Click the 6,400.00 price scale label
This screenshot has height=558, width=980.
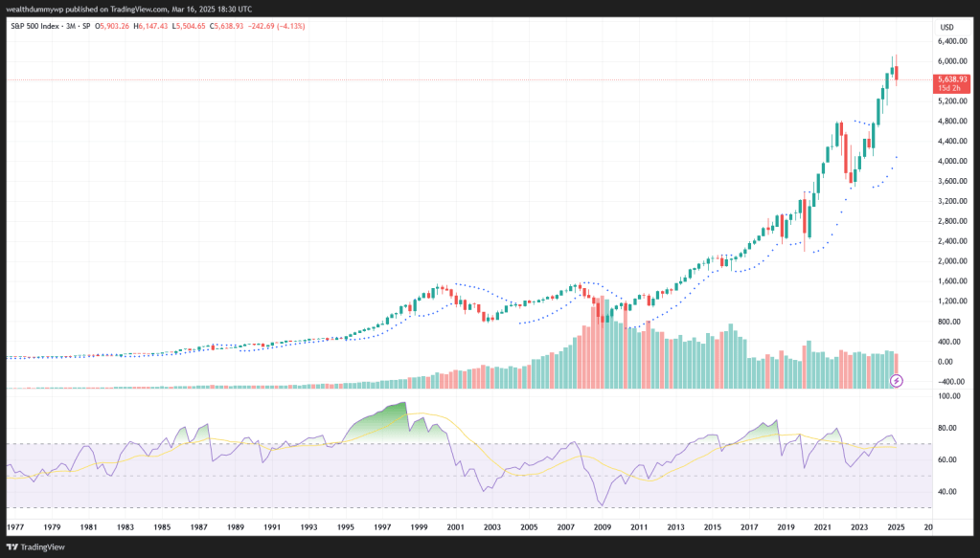pyautogui.click(x=955, y=41)
